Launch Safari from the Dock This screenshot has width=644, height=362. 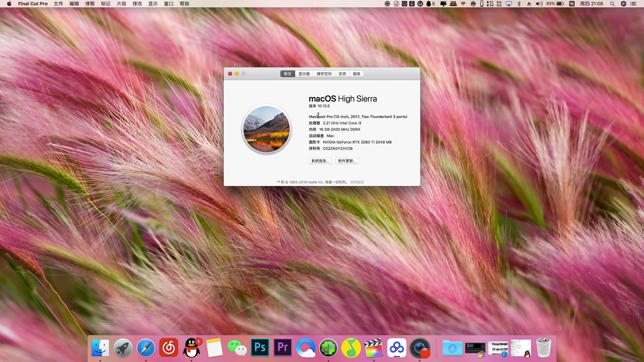pyautogui.click(x=146, y=348)
